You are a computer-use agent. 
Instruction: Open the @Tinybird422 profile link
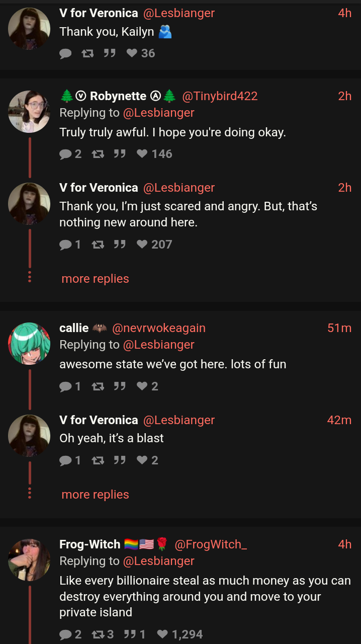pyautogui.click(x=219, y=96)
